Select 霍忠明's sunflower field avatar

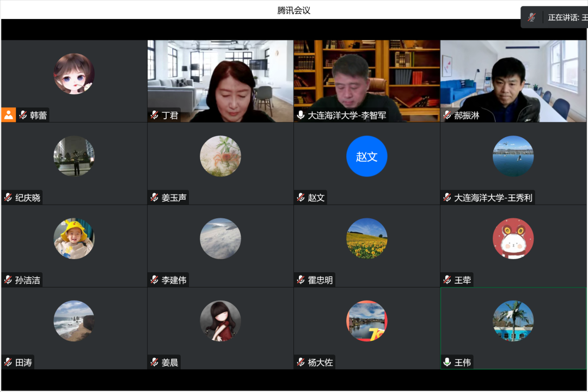coord(366,238)
